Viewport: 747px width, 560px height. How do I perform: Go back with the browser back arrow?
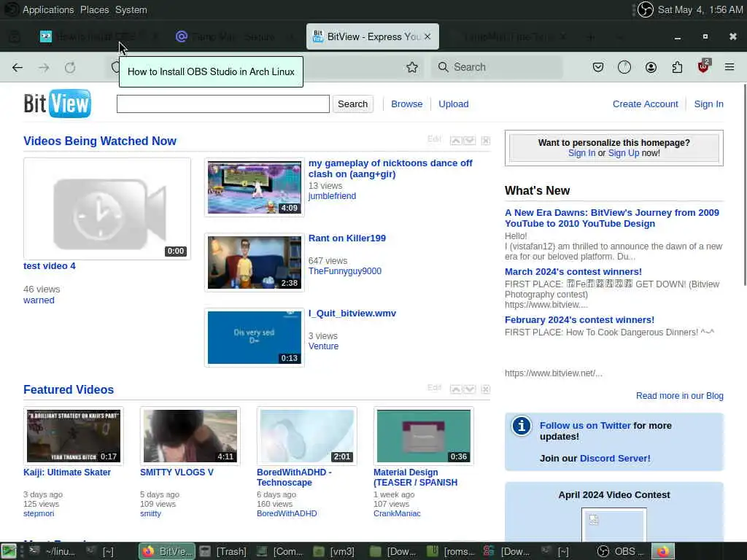[18, 67]
